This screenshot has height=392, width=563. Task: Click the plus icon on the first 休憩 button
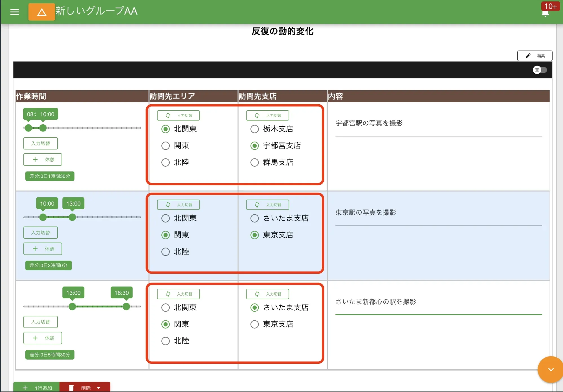click(x=35, y=159)
